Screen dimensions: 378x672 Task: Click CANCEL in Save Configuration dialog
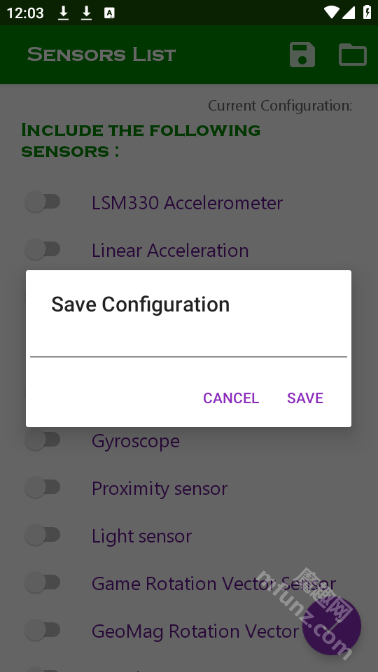231,398
